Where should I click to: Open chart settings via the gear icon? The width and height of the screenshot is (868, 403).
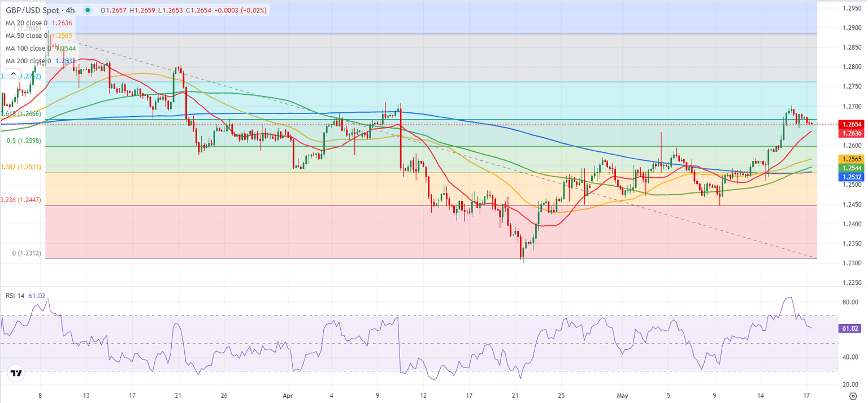[x=853, y=396]
